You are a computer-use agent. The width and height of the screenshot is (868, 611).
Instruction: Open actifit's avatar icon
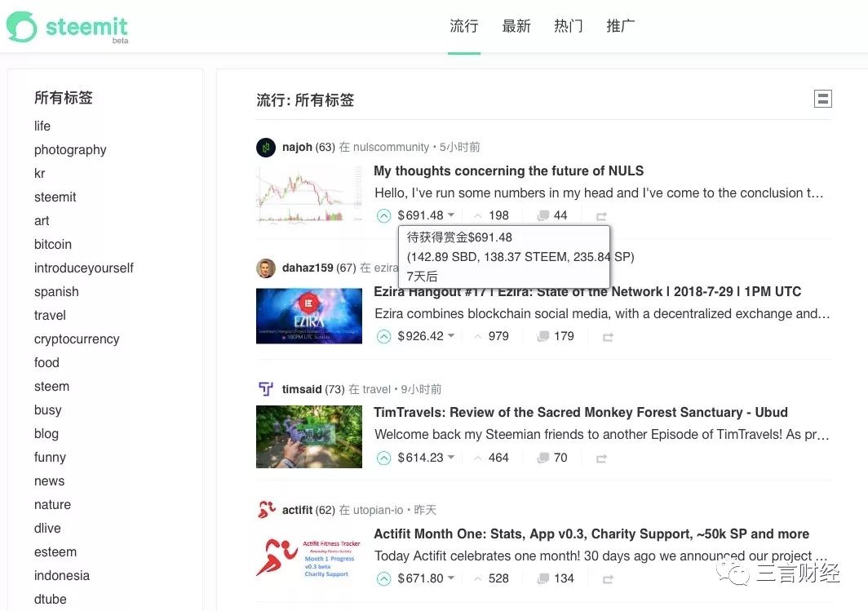[266, 510]
